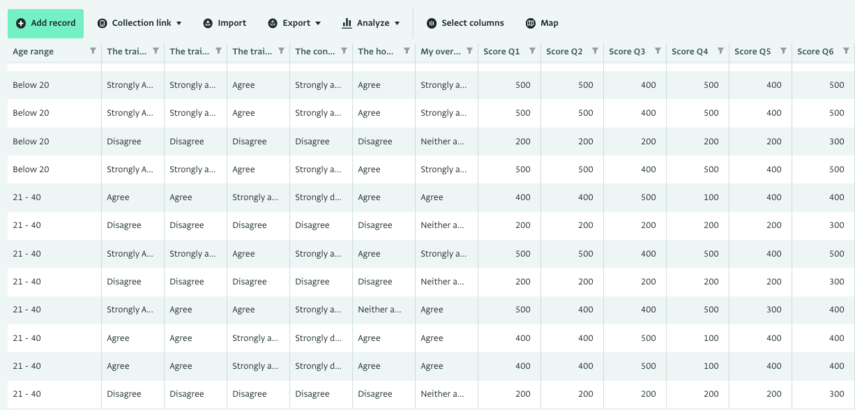Open the Map view
Viewport: 855px width, 410px height.
(542, 23)
